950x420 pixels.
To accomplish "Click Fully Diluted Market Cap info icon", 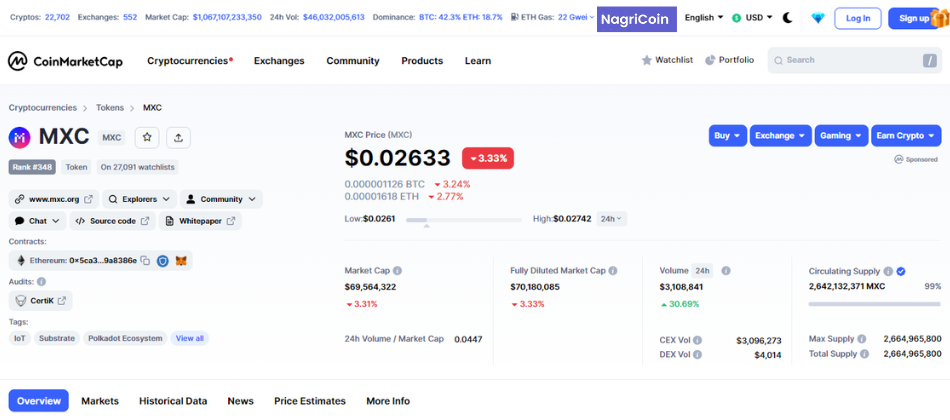I will 613,271.
